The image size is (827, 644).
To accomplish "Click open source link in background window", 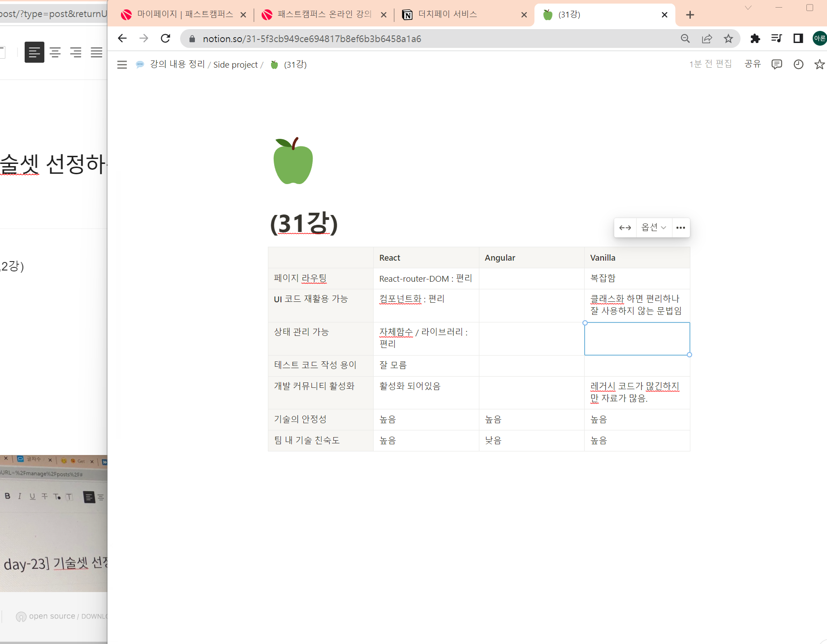I will (52, 616).
